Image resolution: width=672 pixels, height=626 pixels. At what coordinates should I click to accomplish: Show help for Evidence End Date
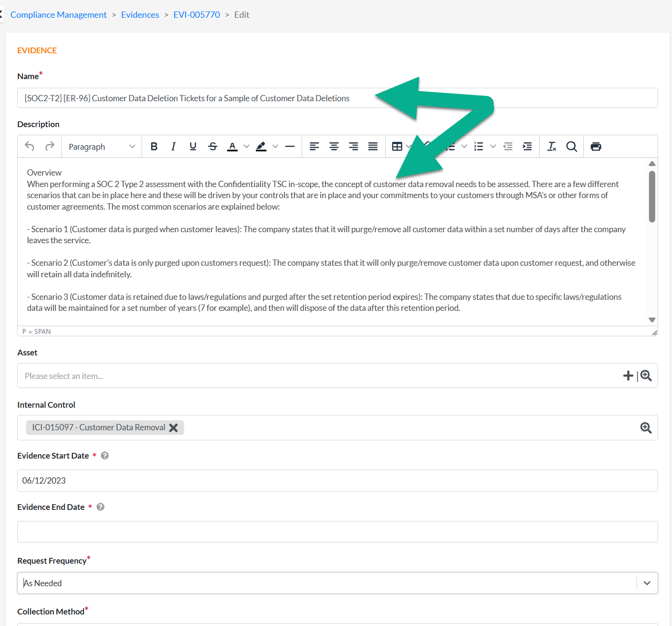pos(100,507)
